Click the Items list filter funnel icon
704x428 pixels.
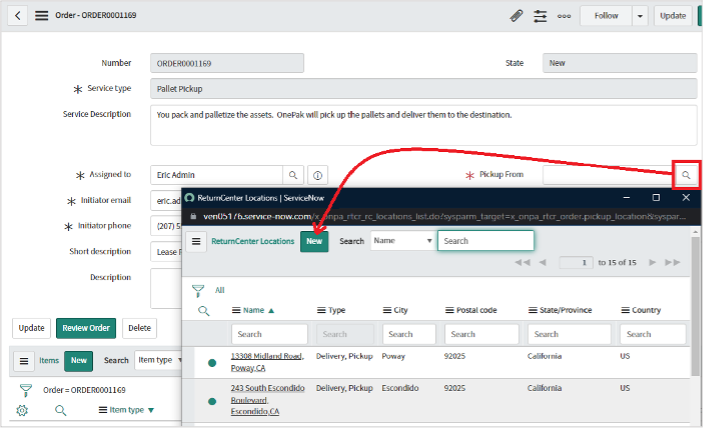coord(26,390)
